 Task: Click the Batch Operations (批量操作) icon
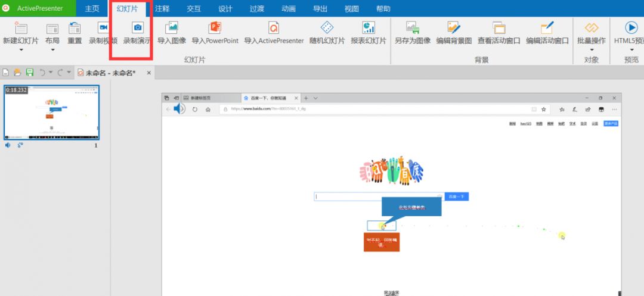pos(592,27)
